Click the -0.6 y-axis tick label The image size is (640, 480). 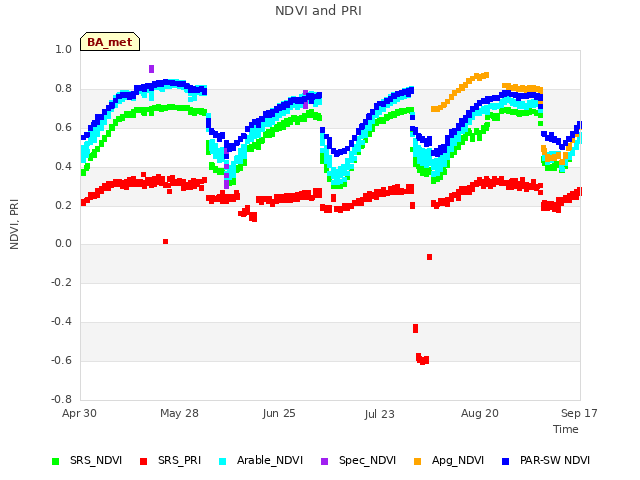pos(61,360)
